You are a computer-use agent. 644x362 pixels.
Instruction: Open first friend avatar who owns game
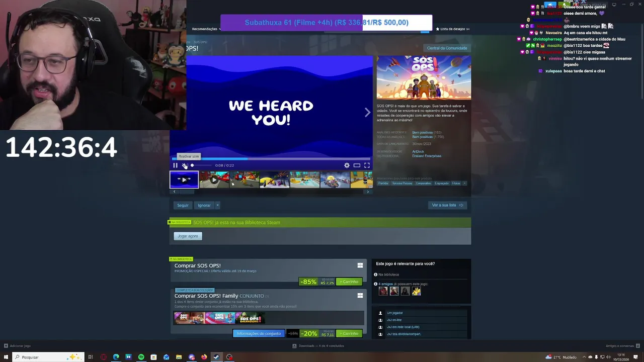(383, 291)
